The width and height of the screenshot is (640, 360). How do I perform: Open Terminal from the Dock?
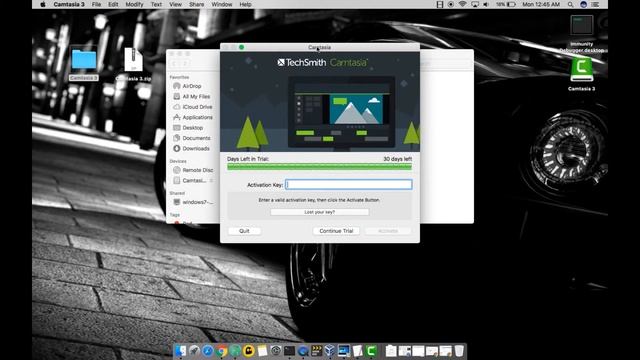click(289, 351)
